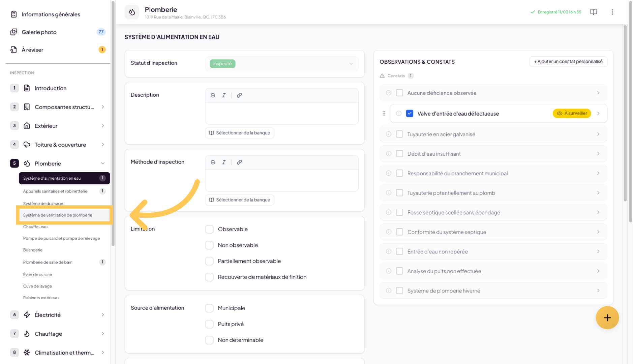
Task: Click info icon next to Débit d'eau insuffisant
Action: (x=389, y=154)
